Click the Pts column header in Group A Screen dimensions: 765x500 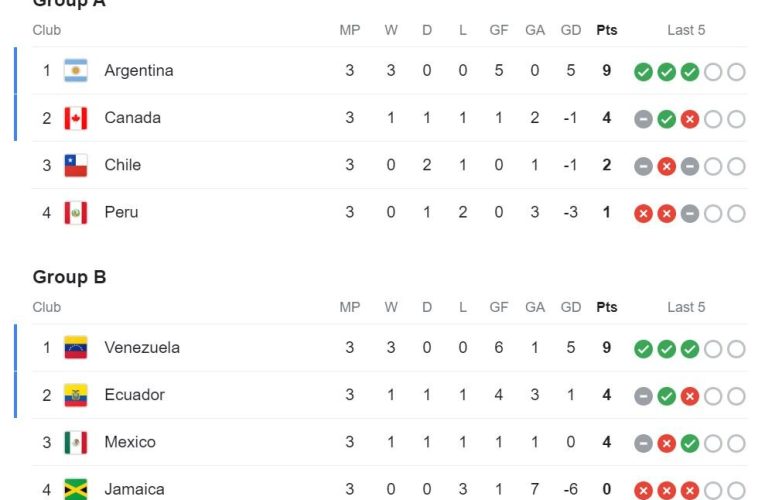click(606, 30)
